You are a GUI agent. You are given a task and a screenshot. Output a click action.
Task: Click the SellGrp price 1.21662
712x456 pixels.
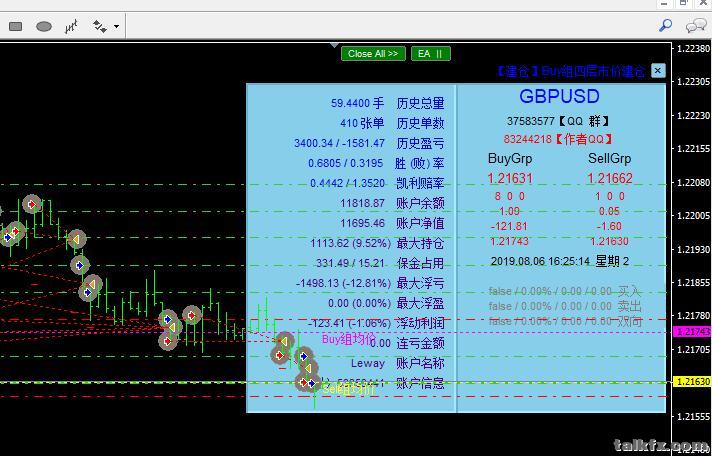click(609, 178)
